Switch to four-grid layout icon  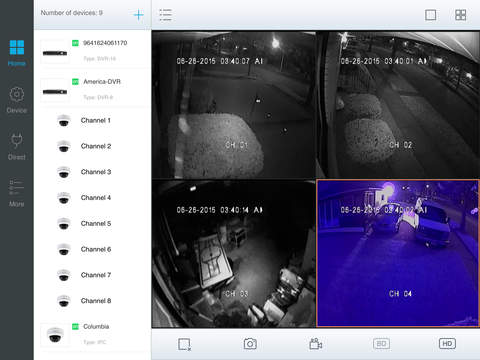click(461, 15)
